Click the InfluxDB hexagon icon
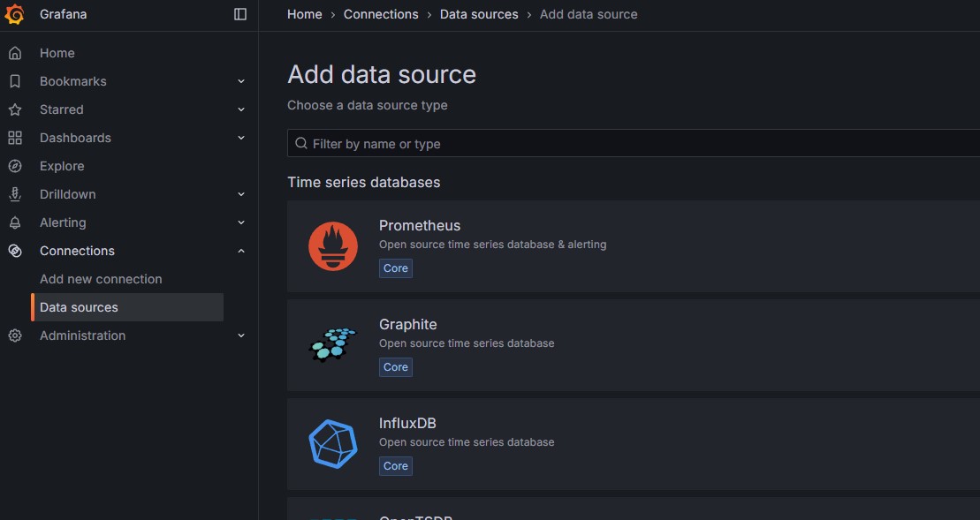980x520 pixels. click(x=332, y=443)
